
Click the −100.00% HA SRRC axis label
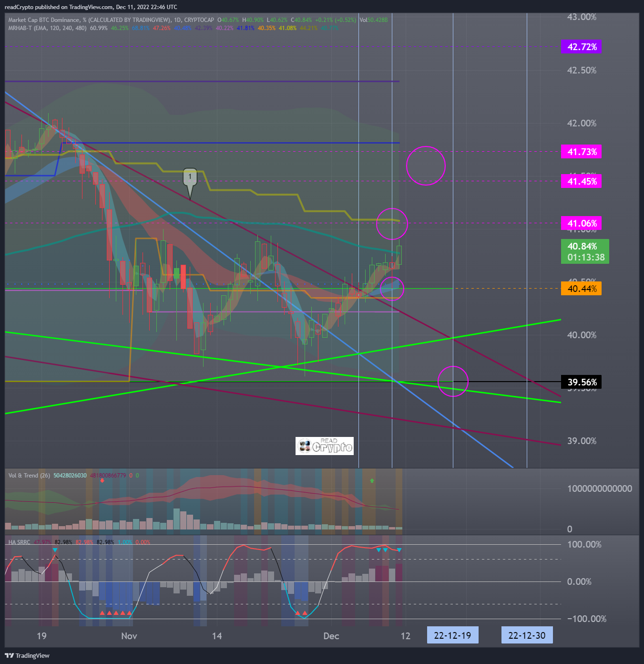[x=586, y=619]
